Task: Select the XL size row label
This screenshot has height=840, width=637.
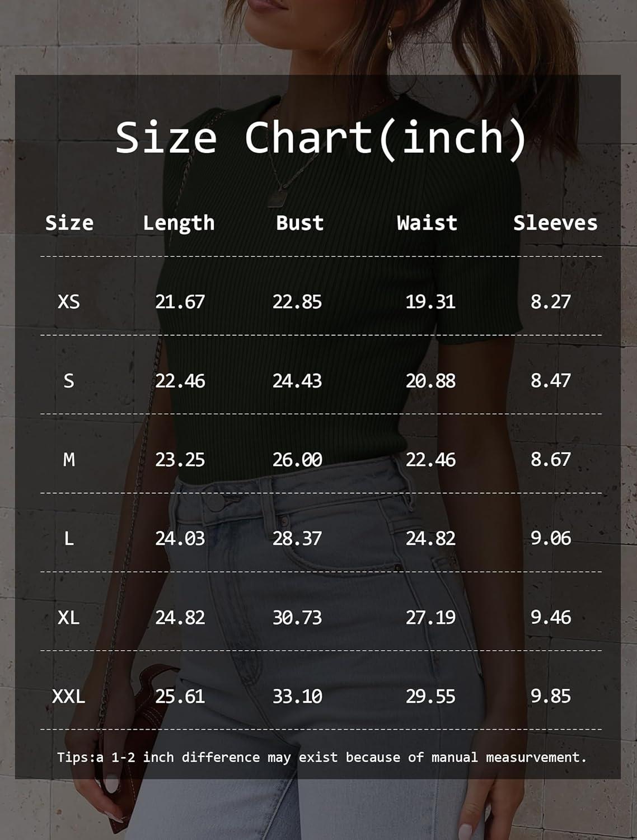Action: coord(69,618)
